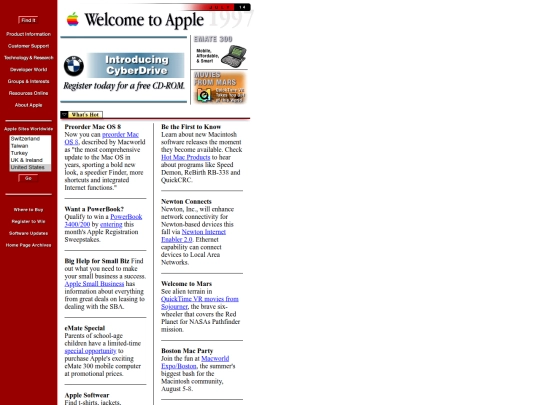Screen dimensions: 540x405
Task: Click the eMate Special heading
Action: point(85,328)
